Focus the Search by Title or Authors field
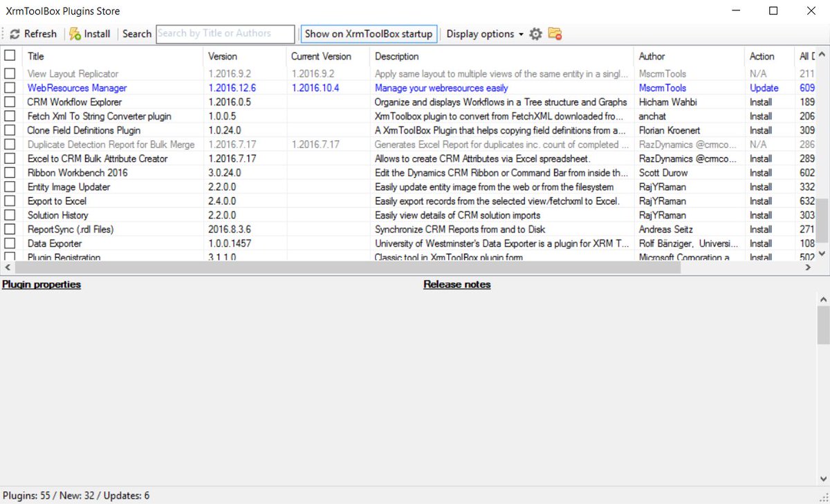The image size is (830, 504). click(225, 33)
